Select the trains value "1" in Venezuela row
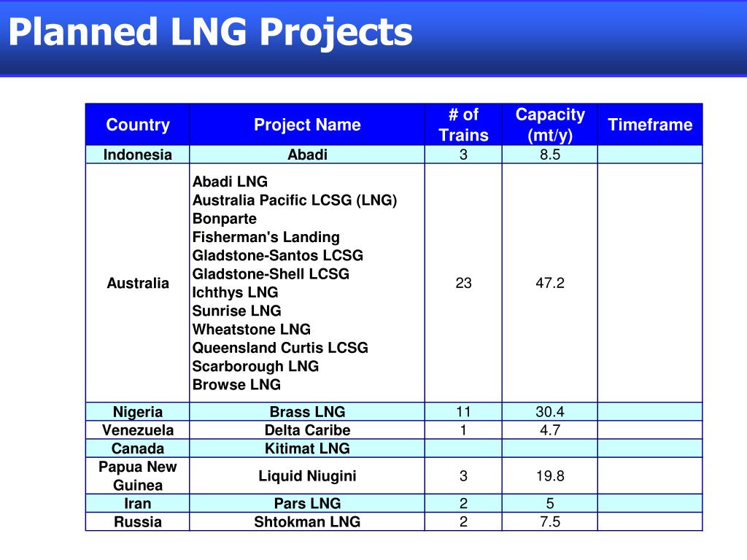Viewport: 747px width, 560px height. [463, 430]
